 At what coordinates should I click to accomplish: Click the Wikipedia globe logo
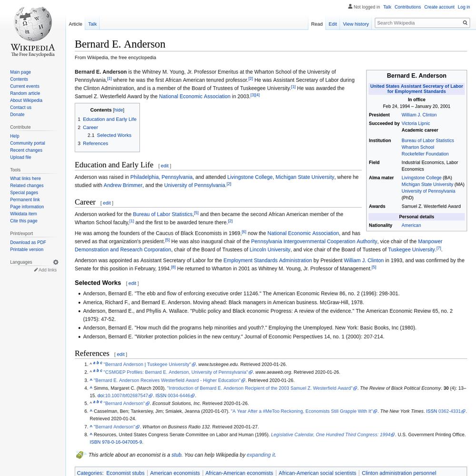point(33,24)
